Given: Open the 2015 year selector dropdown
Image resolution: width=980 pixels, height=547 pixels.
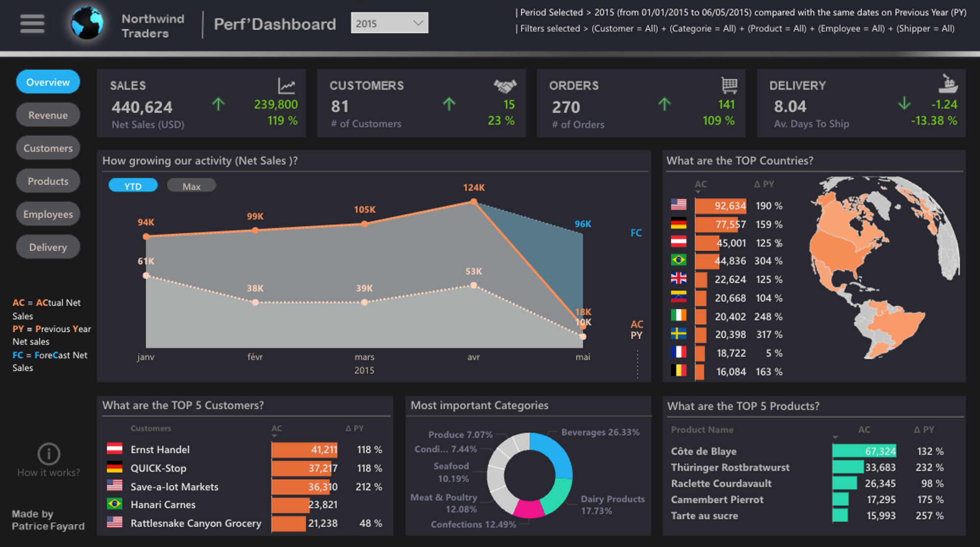Looking at the screenshot, I should coord(389,23).
